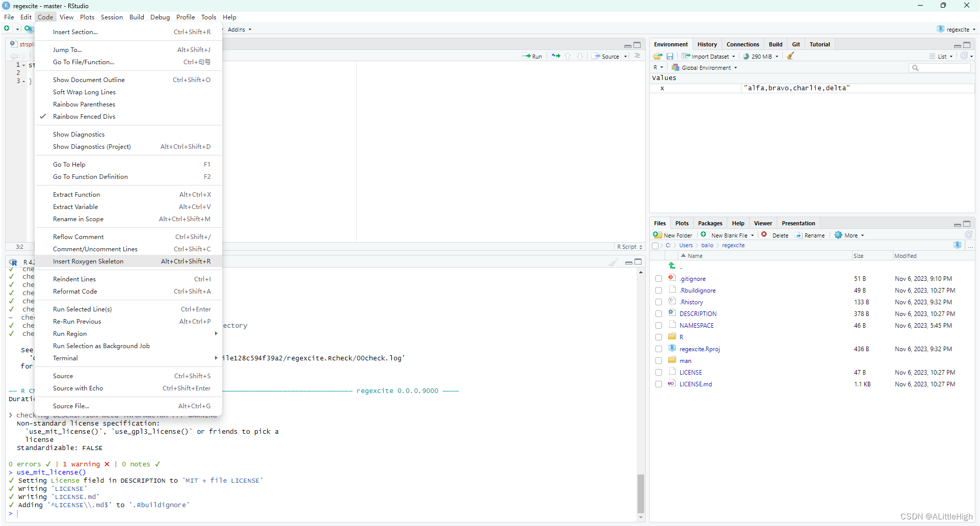The width and height of the screenshot is (980, 526).
Task: Click the memory usage pie icon
Action: 746,57
